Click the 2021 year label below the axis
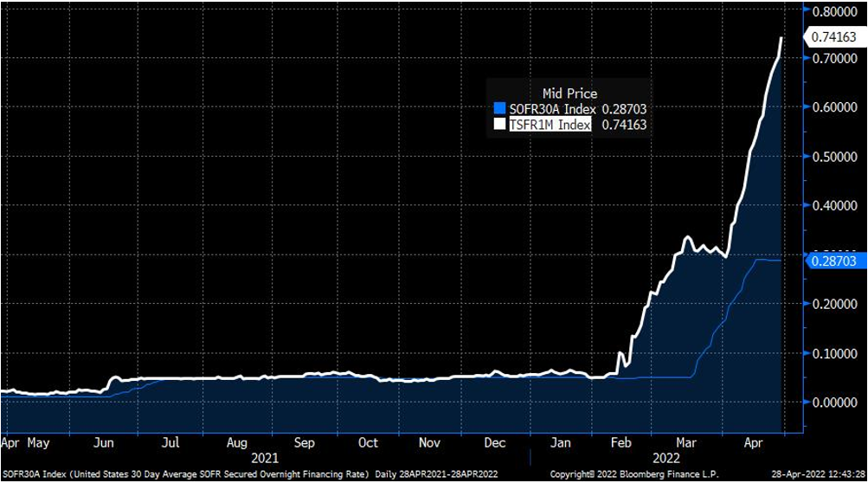Image resolution: width=868 pixels, height=483 pixels. pyautogui.click(x=264, y=456)
